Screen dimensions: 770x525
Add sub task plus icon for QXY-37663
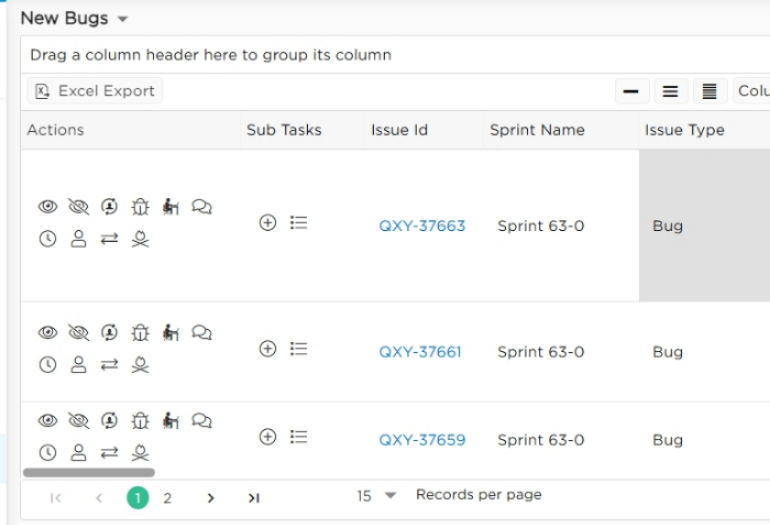(268, 222)
